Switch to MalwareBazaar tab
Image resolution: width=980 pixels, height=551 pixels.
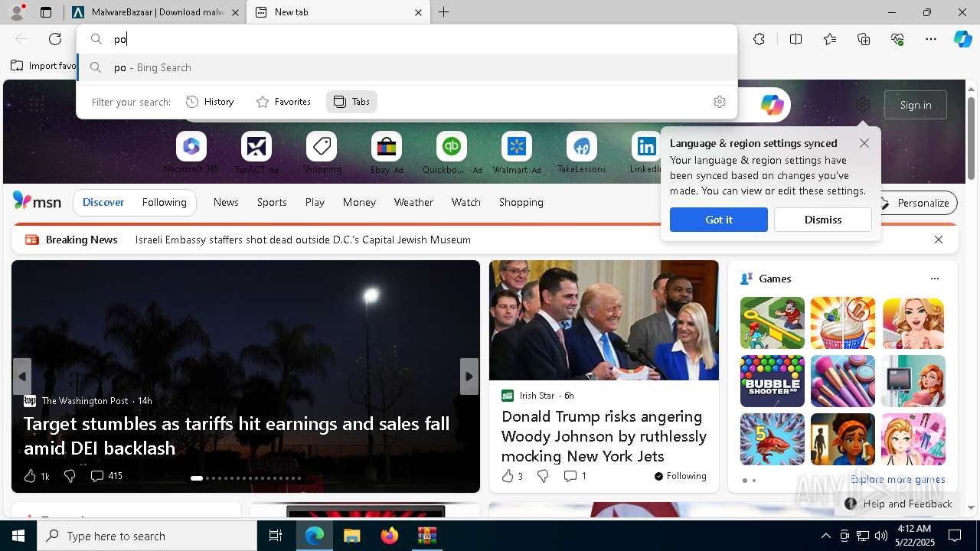[157, 12]
